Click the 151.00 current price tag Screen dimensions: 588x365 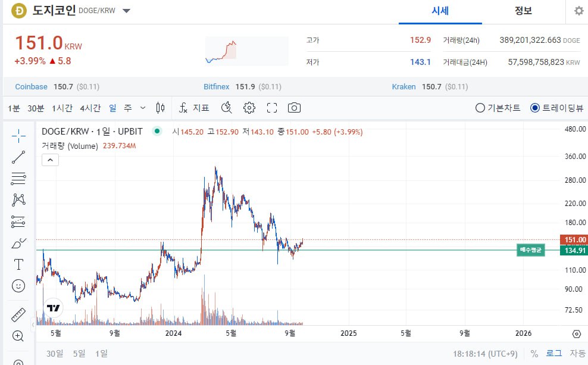[574, 240]
